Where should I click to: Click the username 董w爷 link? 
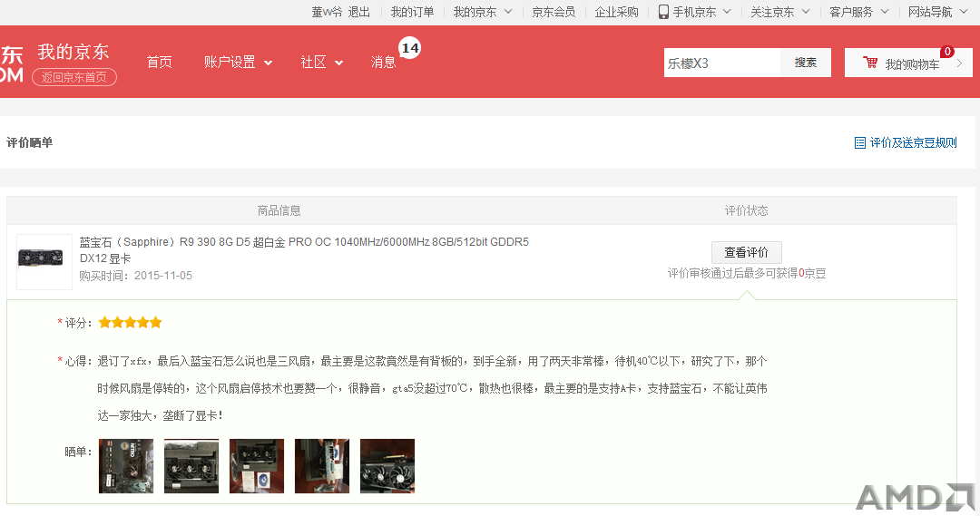[x=327, y=12]
